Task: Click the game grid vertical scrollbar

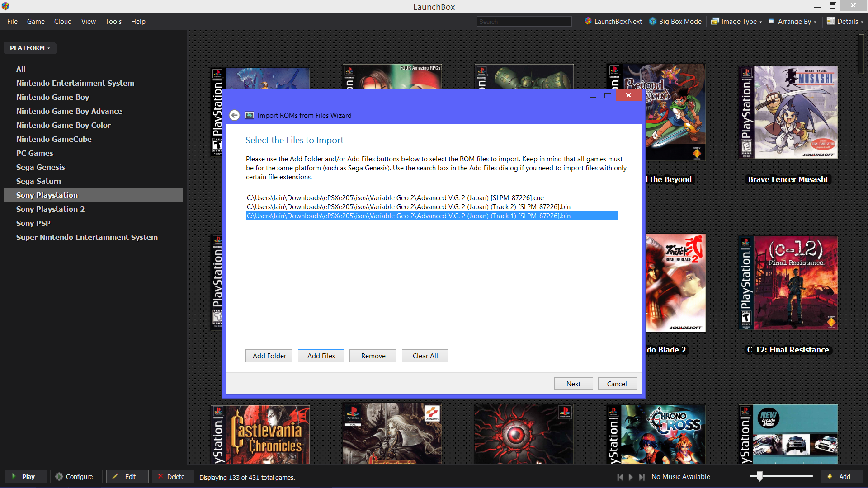Action: pyautogui.click(x=861, y=54)
